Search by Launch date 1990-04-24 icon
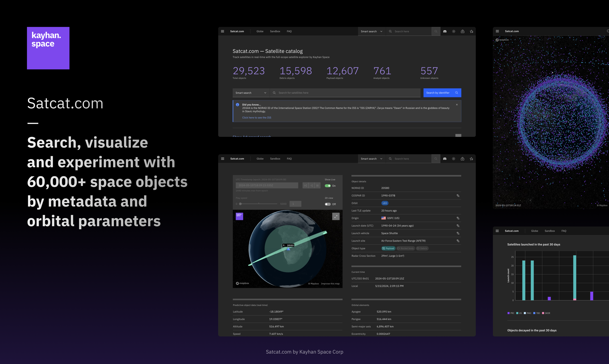 [x=458, y=226]
